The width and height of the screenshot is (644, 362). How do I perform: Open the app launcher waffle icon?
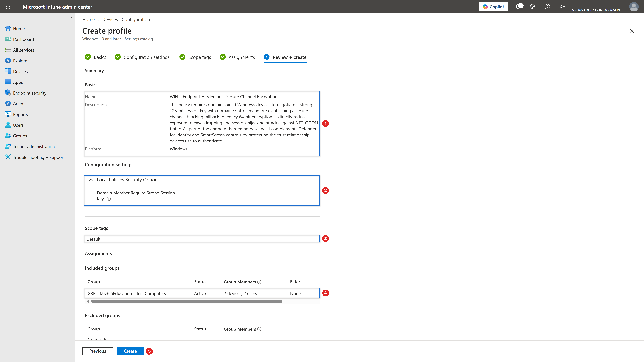8,7
